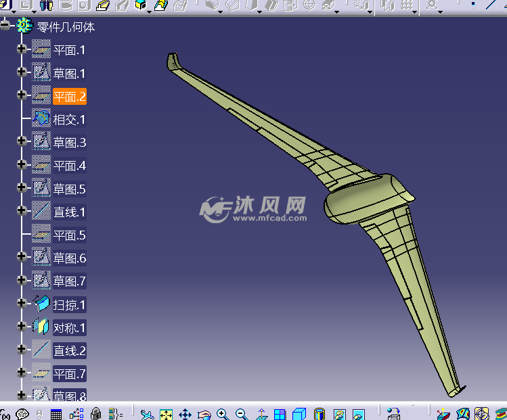Click the yellow-blue sweep surface icon top toolbar
This screenshot has height=420, width=507.
click(x=161, y=5)
